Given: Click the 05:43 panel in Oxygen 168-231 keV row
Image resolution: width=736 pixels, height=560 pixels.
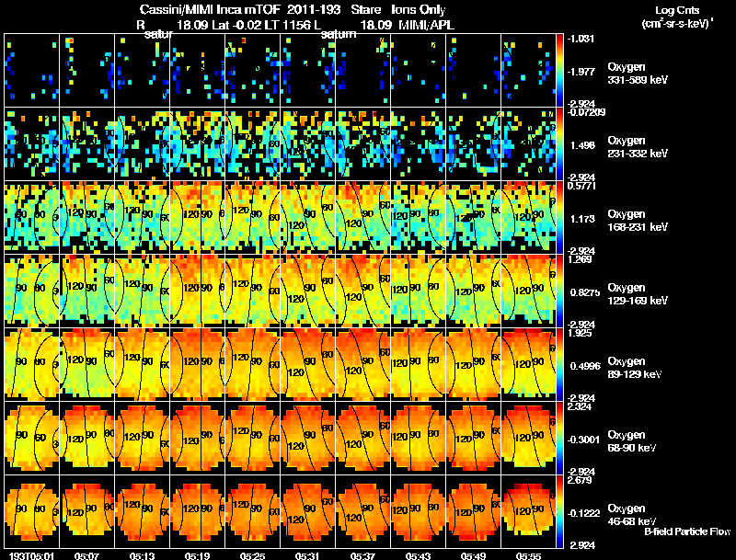Looking at the screenshot, I should pyautogui.click(x=419, y=217).
